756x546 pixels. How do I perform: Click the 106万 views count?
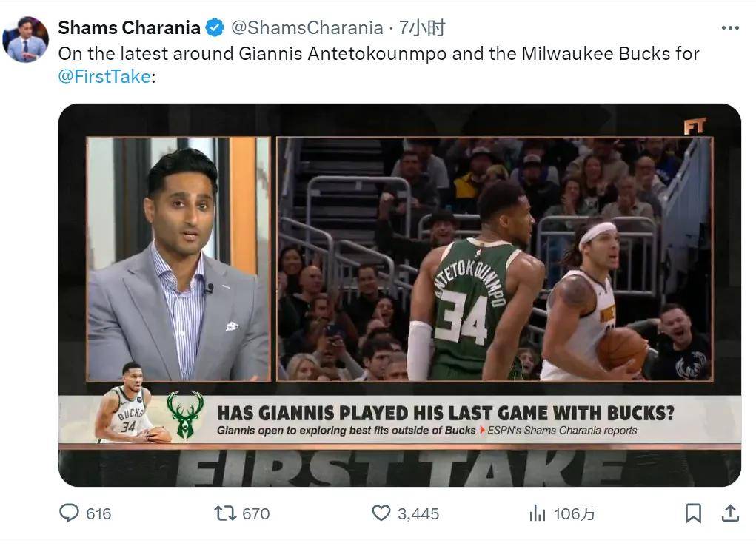[x=574, y=513]
